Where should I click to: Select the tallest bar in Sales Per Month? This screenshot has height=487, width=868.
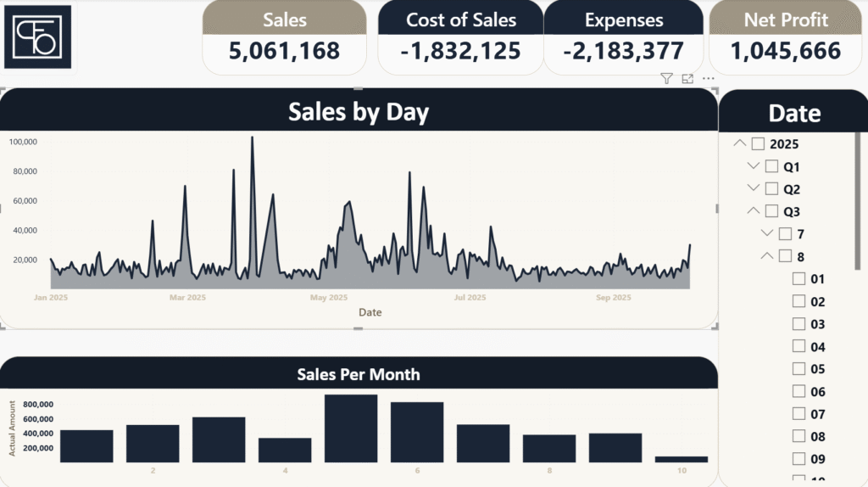coord(350,428)
